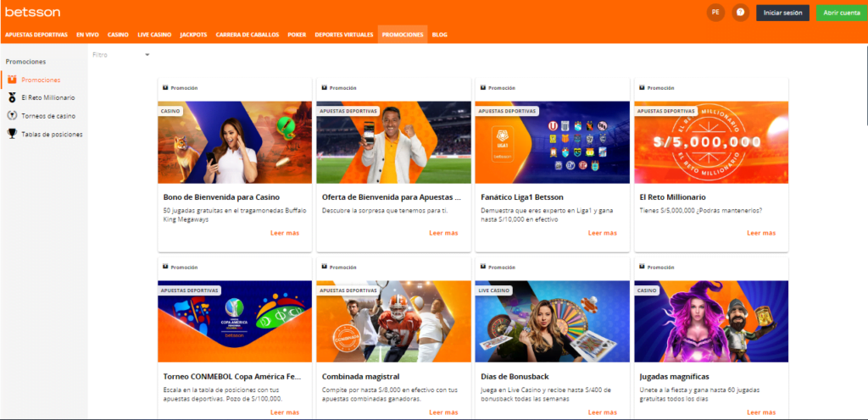Click Iniciar sesión button
This screenshot has width=868, height=420.
coord(782,13)
